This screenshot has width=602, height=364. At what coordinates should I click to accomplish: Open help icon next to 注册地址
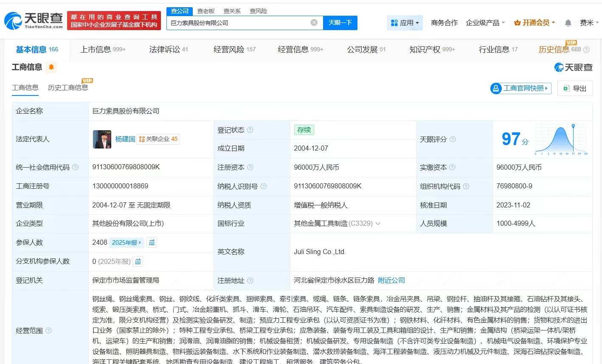(250, 280)
